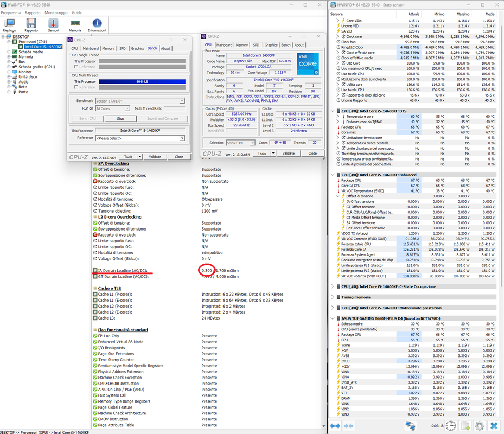The width and height of the screenshot is (504, 434).
Task: Click the CPU Single Thread This Processor bar
Action: [142, 61]
